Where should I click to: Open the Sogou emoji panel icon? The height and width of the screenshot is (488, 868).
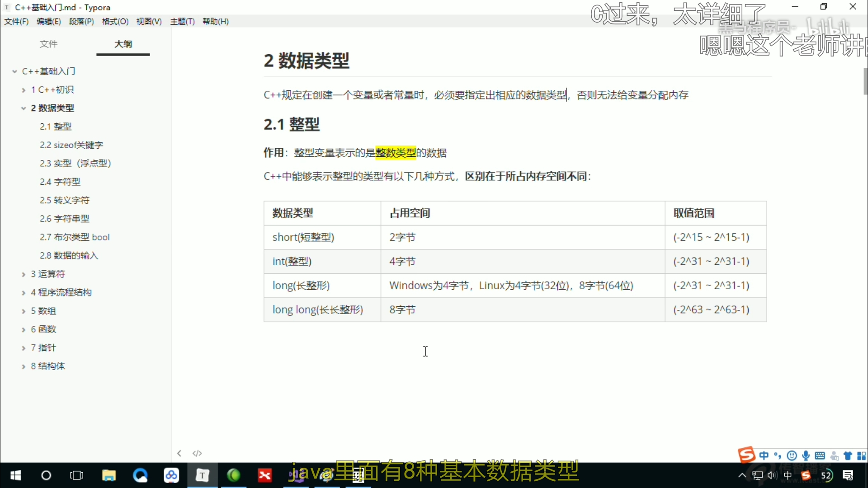(792, 455)
